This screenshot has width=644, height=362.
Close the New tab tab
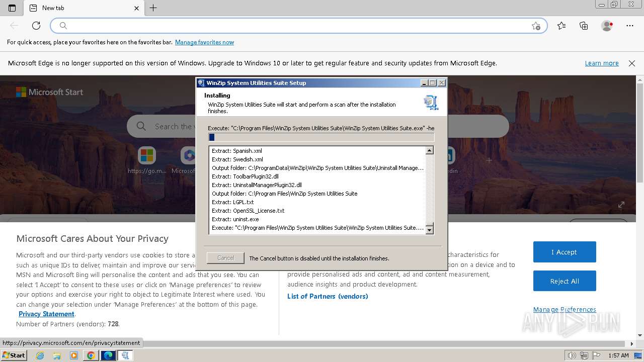pyautogui.click(x=137, y=8)
